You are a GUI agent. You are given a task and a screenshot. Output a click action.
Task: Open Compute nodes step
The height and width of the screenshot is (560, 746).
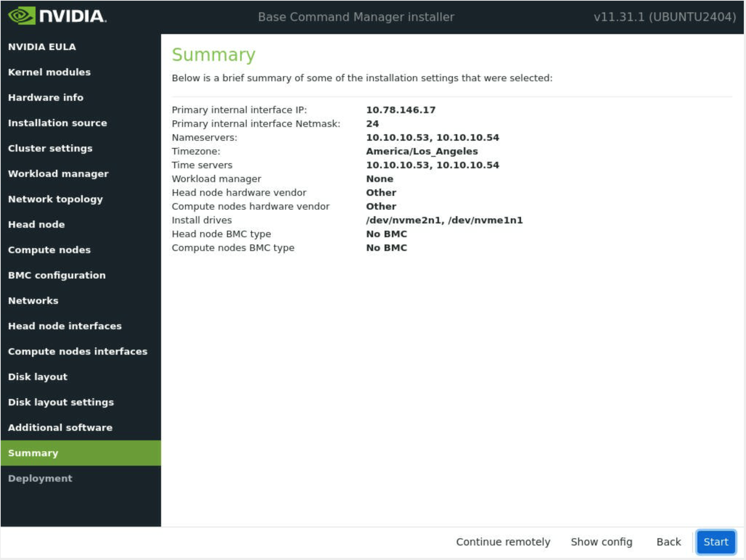click(x=49, y=250)
